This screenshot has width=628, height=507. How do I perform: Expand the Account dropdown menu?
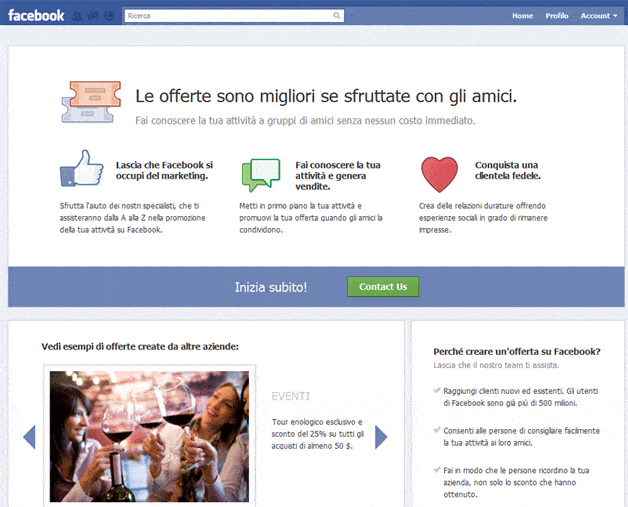point(599,16)
